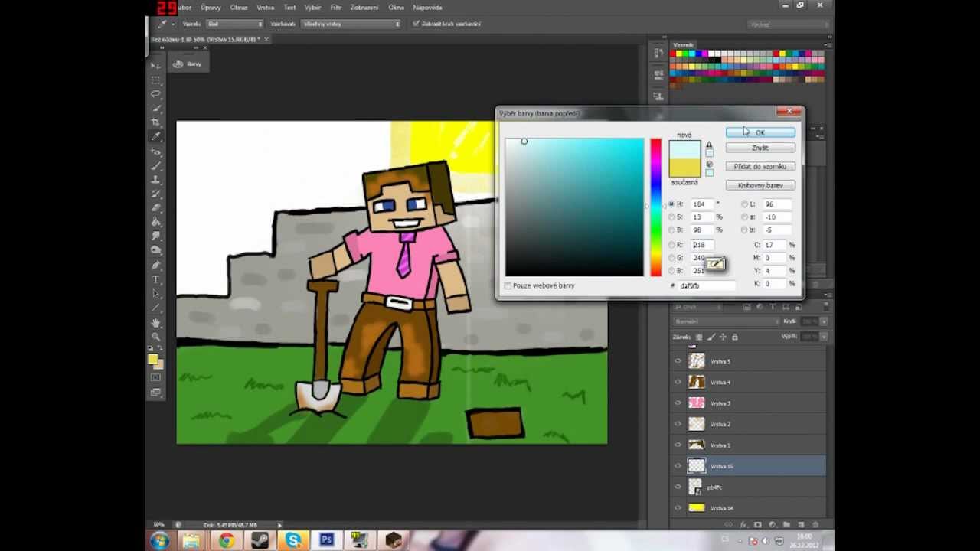The height and width of the screenshot is (551, 980).
Task: Select the Brush tool
Action: pyautogui.click(x=155, y=165)
